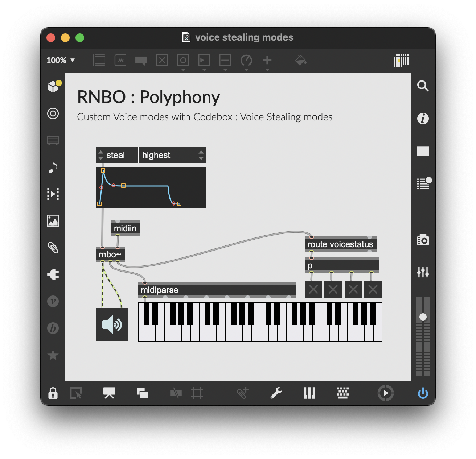Click the patcher windows overlap icon

tap(143, 393)
